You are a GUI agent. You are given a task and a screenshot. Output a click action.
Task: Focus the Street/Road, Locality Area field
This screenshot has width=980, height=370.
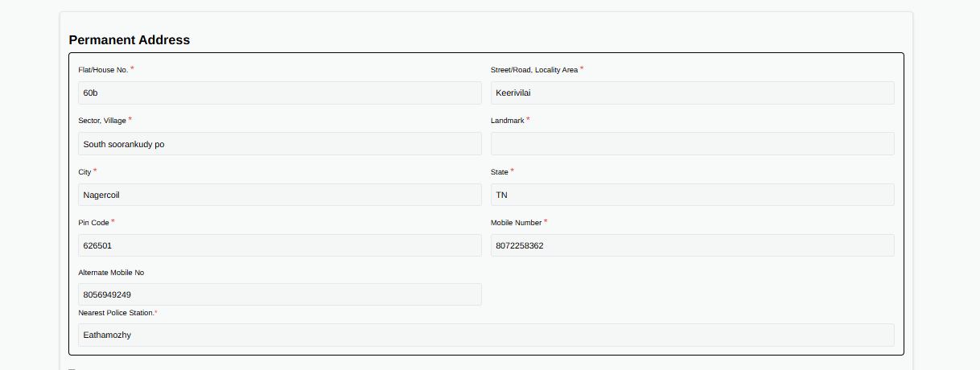click(x=692, y=93)
